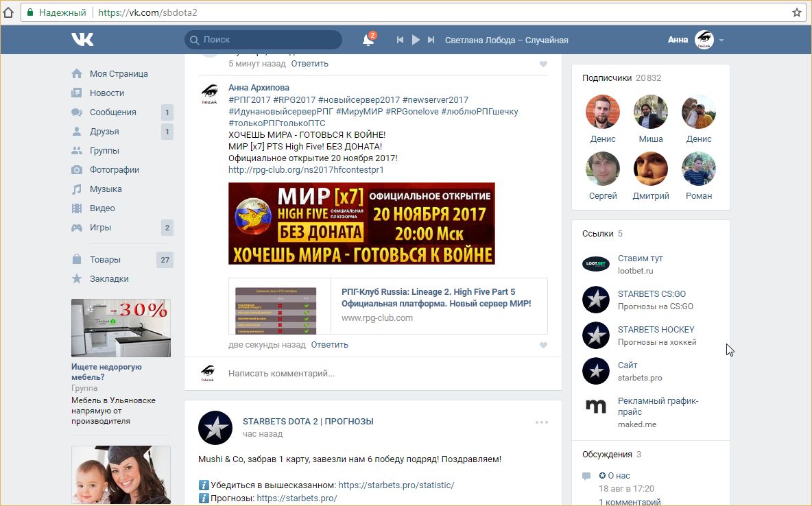This screenshot has width=812, height=506.
Task: Reply to Анна Архипова's comment
Action: [329, 344]
